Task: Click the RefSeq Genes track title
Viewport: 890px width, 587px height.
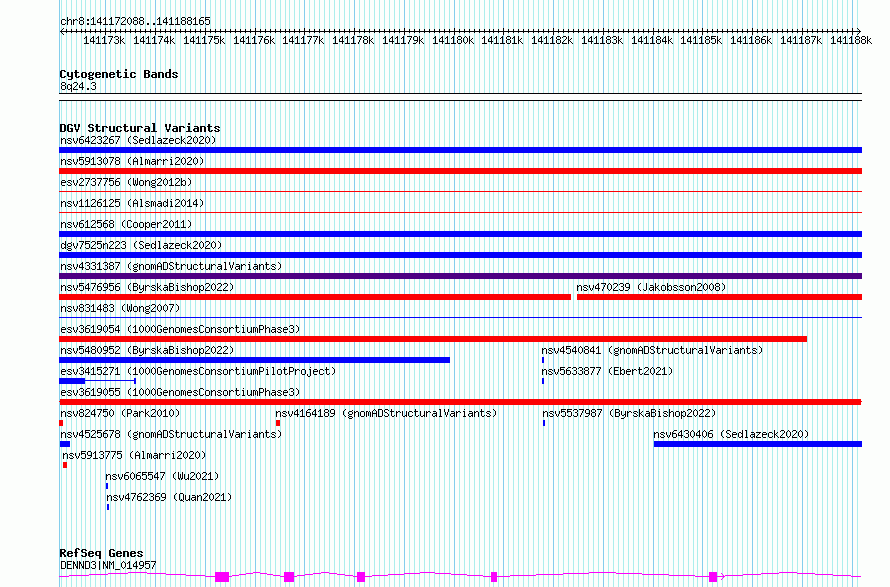Action: 101,554
